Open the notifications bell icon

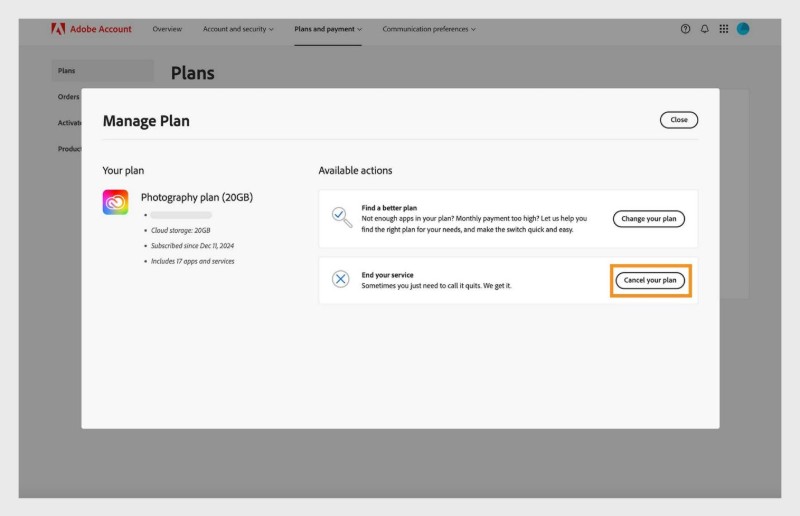click(x=705, y=29)
